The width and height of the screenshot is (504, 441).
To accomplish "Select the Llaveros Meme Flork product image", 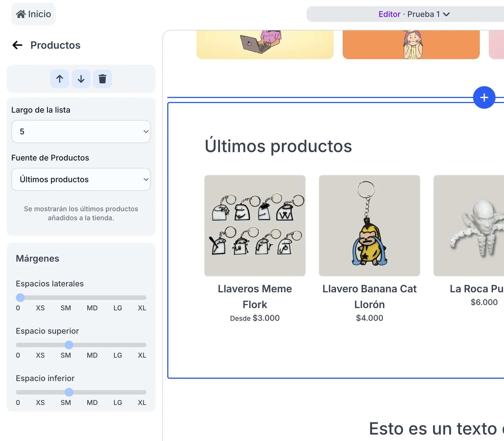I will [x=255, y=226].
